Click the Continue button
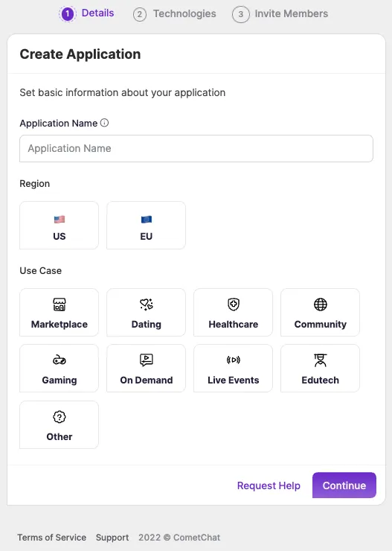 [x=344, y=485]
